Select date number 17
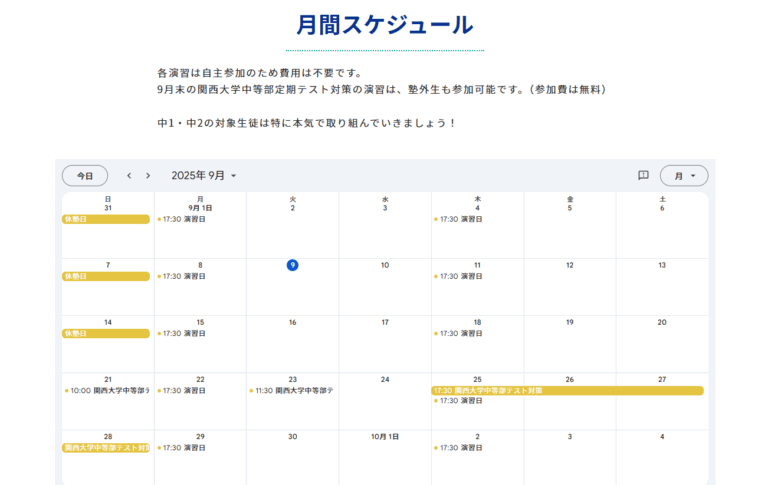 pyautogui.click(x=385, y=322)
